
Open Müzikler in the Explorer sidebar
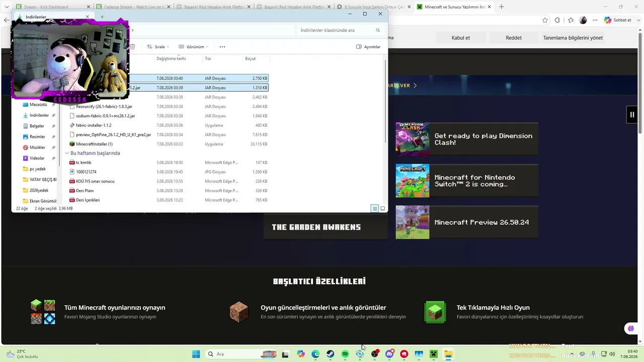(x=38, y=147)
